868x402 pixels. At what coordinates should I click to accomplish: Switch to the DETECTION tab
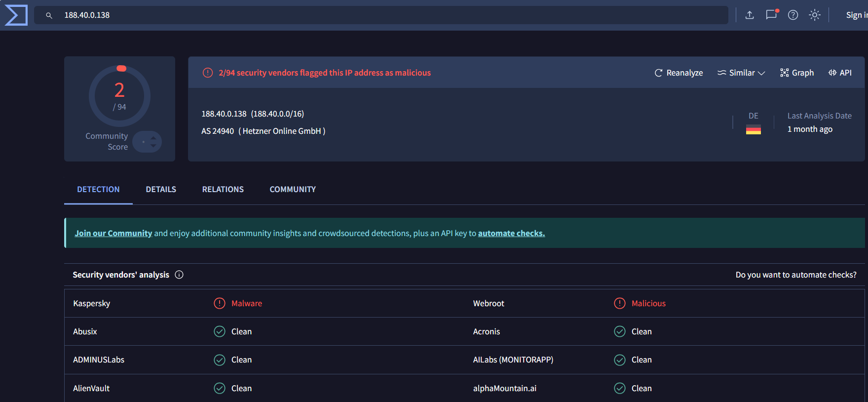(x=98, y=189)
